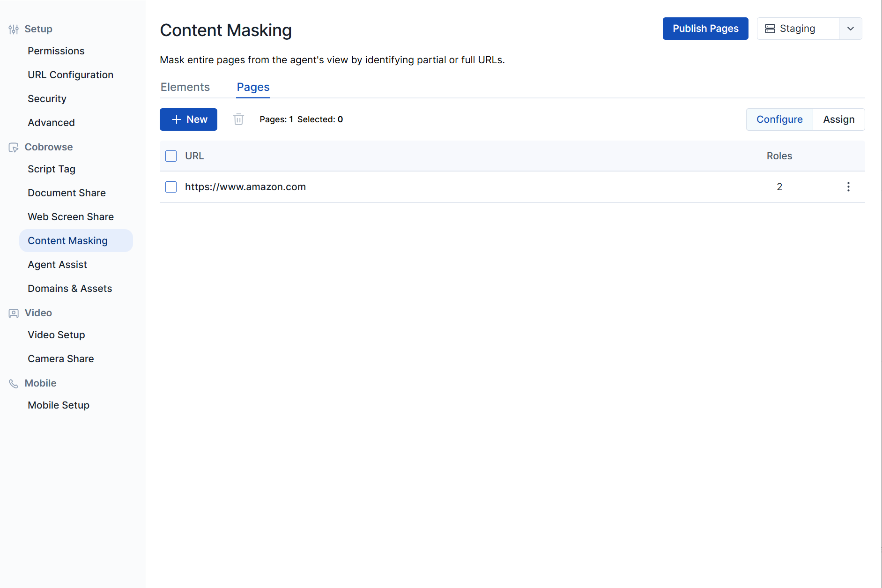
Task: Open Security settings in the sidebar
Action: [47, 99]
